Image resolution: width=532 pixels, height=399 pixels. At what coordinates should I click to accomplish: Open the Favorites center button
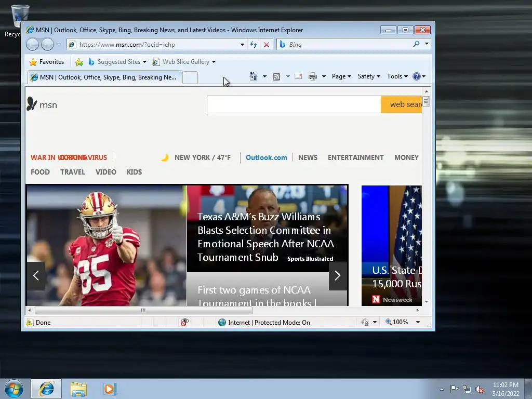click(46, 62)
